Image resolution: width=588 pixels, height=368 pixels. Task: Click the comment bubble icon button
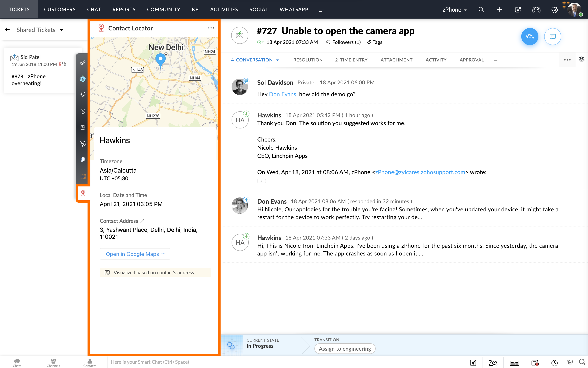[x=552, y=37]
